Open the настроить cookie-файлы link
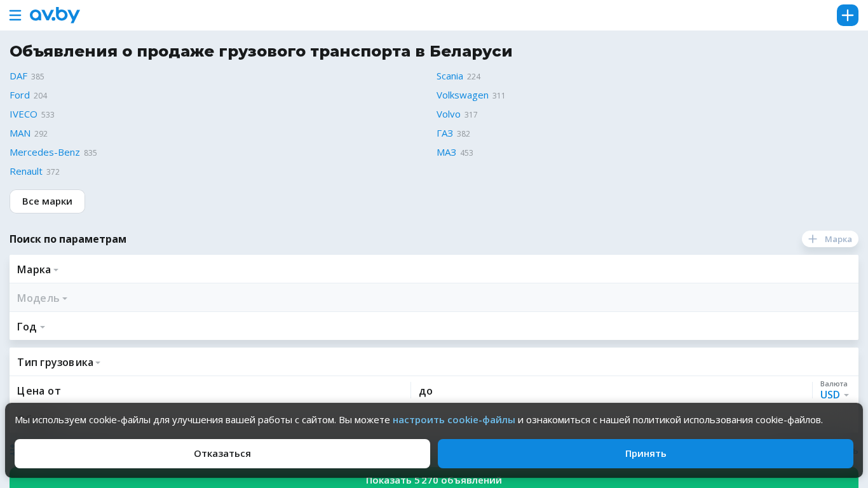Viewport: 868px width, 488px height. [x=454, y=420]
